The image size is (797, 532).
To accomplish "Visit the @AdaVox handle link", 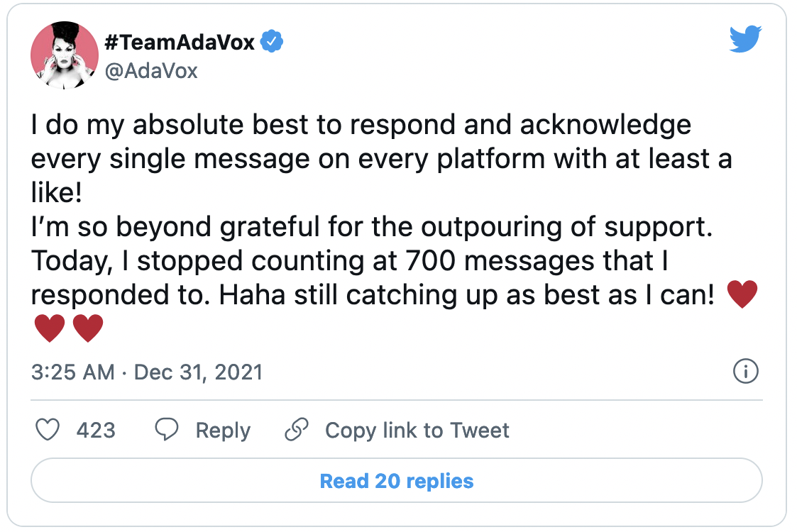I will [x=151, y=71].
